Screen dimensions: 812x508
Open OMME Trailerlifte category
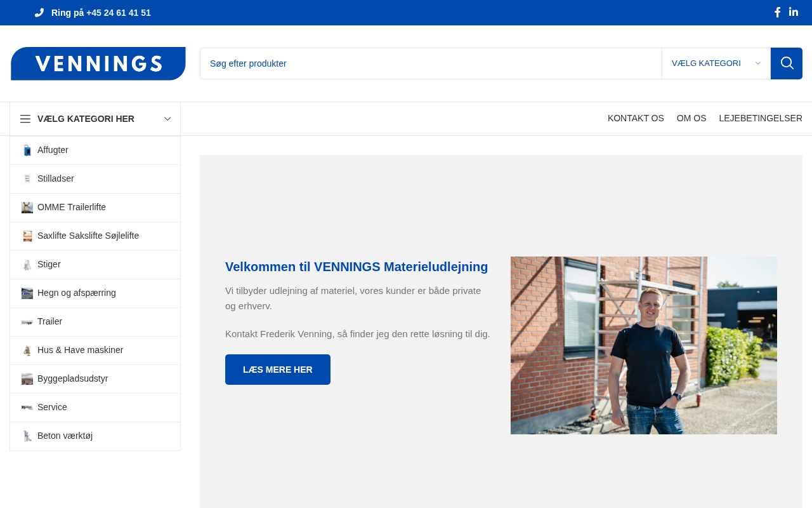pyautogui.click(x=95, y=208)
